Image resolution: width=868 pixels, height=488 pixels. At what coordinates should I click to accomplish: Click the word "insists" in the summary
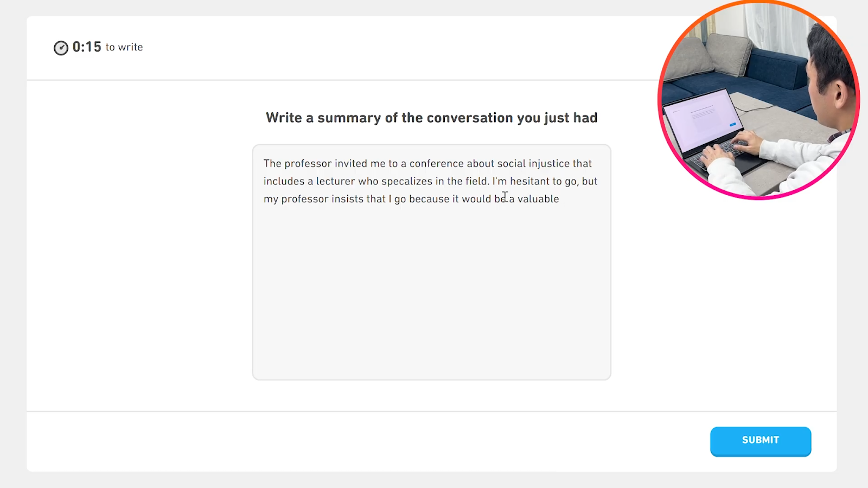click(347, 199)
